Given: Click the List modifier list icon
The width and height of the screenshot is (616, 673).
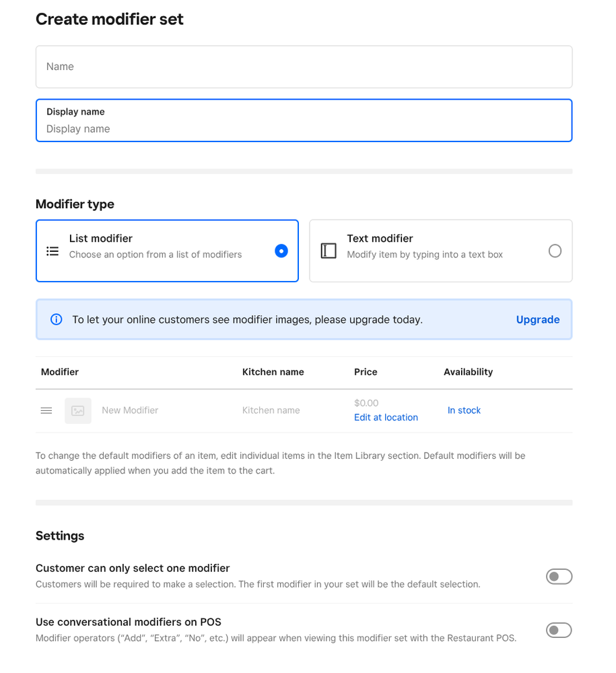Looking at the screenshot, I should [x=53, y=251].
